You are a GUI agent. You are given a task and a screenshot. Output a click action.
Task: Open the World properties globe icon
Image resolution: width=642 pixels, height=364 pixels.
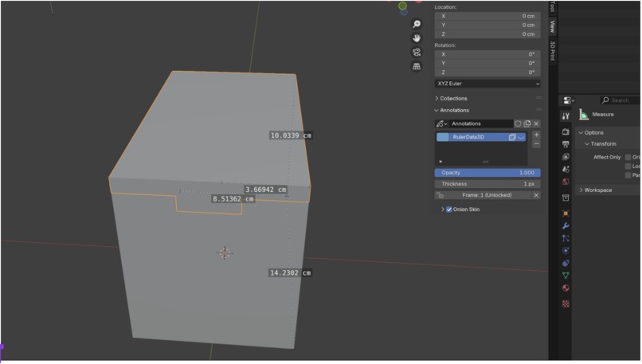pos(566,182)
